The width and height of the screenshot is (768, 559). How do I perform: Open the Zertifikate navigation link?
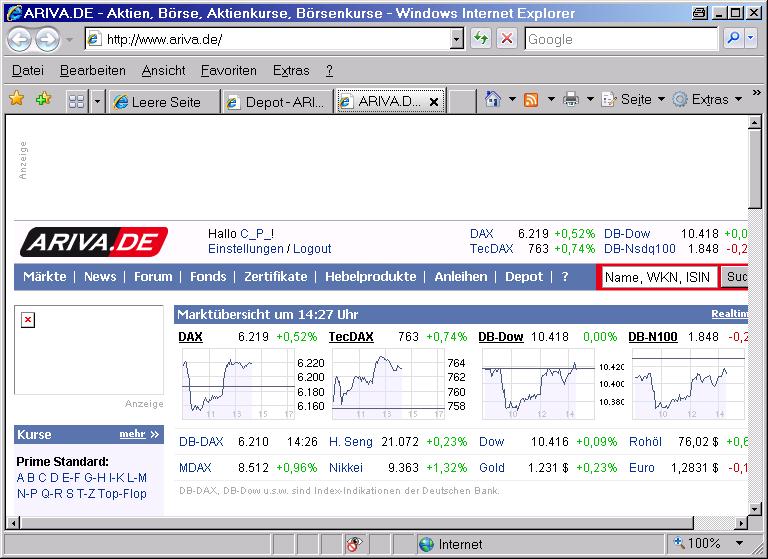[x=275, y=277]
